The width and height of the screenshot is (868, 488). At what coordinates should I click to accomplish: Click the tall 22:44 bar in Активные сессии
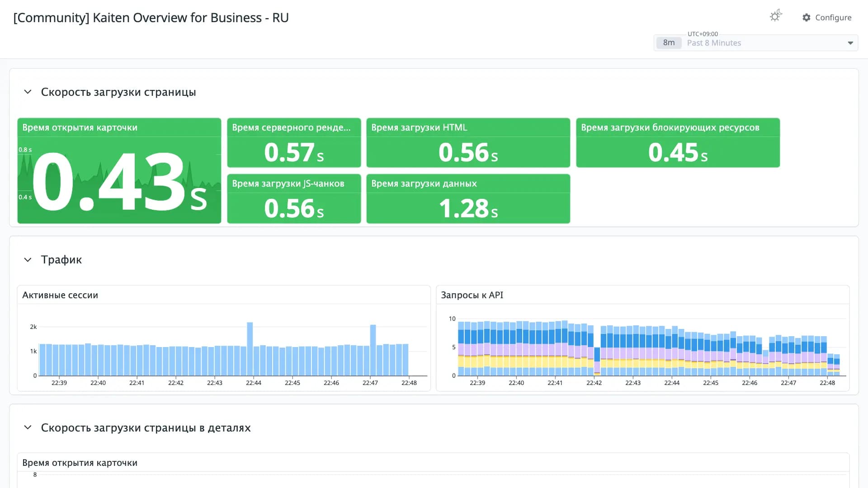click(x=250, y=349)
